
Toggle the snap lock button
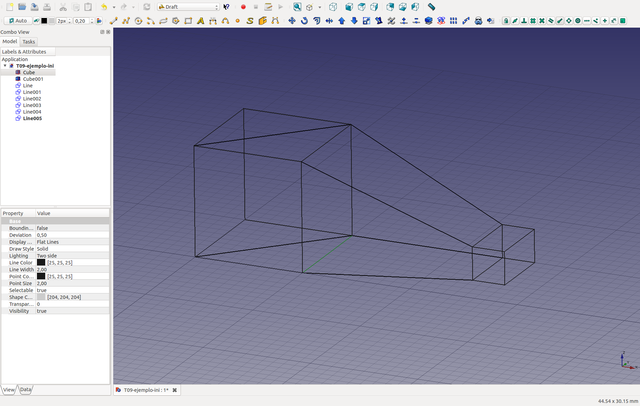click(x=506, y=20)
